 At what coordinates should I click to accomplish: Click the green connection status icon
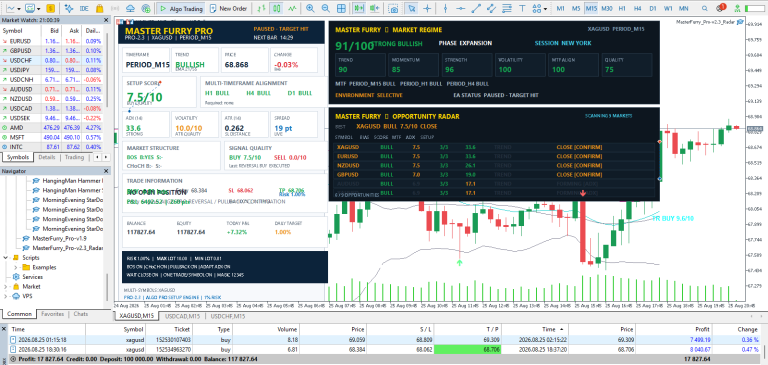tap(737, 8)
